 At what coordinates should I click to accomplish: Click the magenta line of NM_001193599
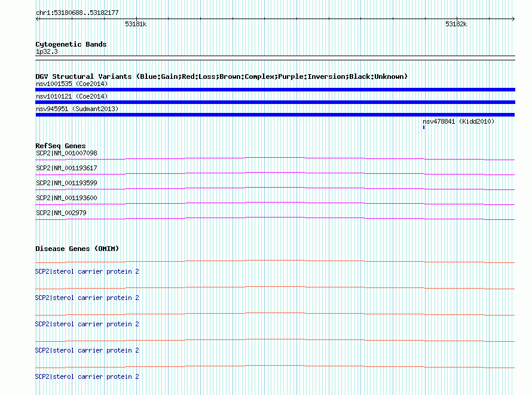point(275,188)
